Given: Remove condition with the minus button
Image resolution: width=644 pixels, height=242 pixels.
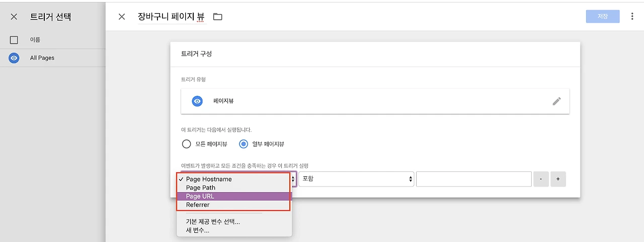Looking at the screenshot, I should [x=541, y=179].
